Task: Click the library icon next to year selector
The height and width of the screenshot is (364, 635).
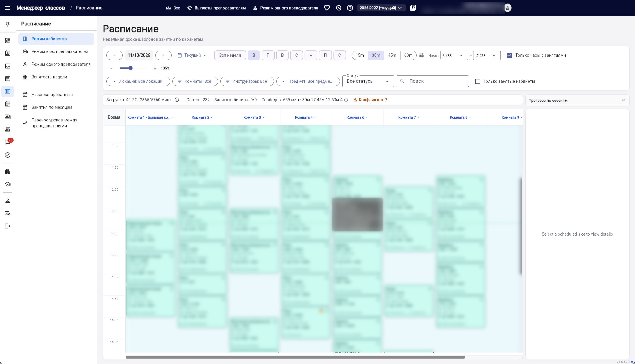Action: coord(413,8)
